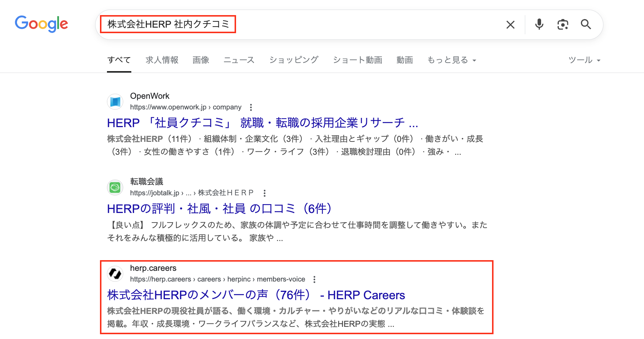Switch to the ショート動画 tab
The height and width of the screenshot is (339, 644).
(357, 60)
